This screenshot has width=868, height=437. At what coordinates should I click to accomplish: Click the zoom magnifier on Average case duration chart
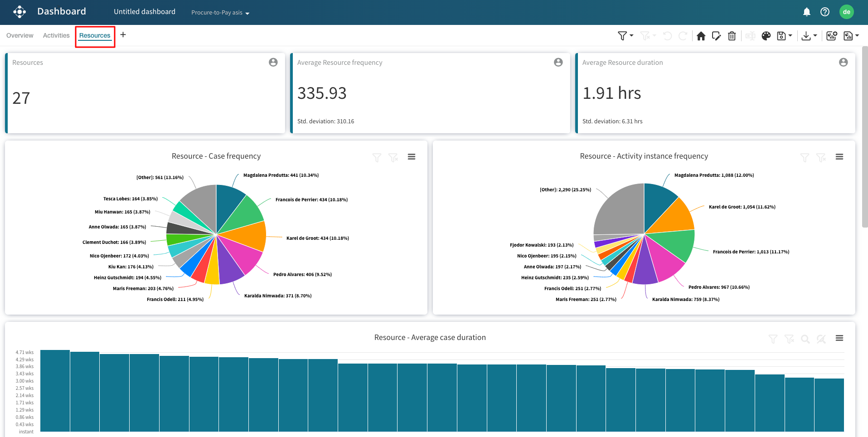click(x=805, y=339)
